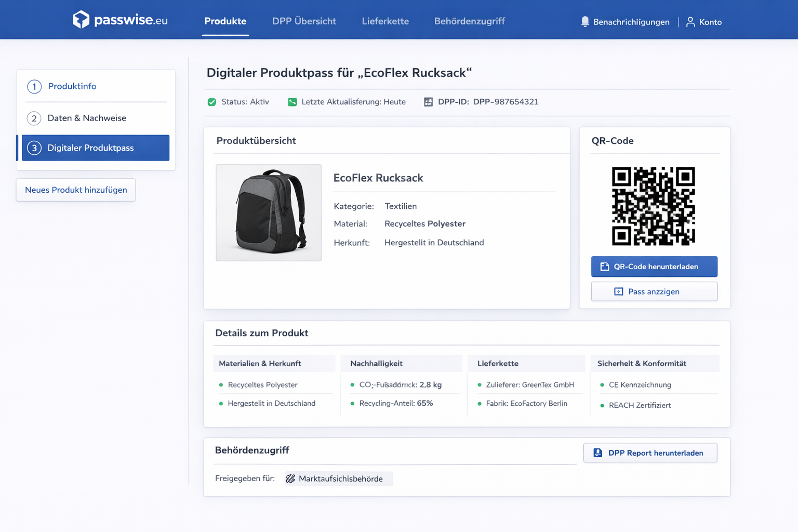Click Herkunft value in Produktübersicht
Image resolution: width=798 pixels, height=532 pixels.
click(x=434, y=243)
